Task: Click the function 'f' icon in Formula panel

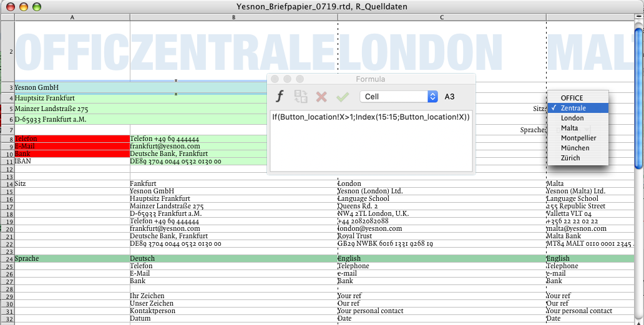Action: pos(280,97)
